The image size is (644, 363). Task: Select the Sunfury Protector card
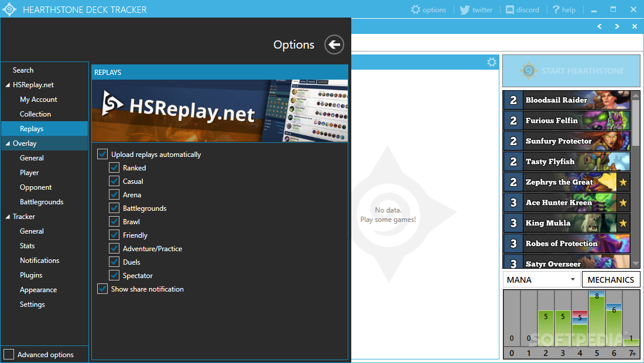pos(567,141)
